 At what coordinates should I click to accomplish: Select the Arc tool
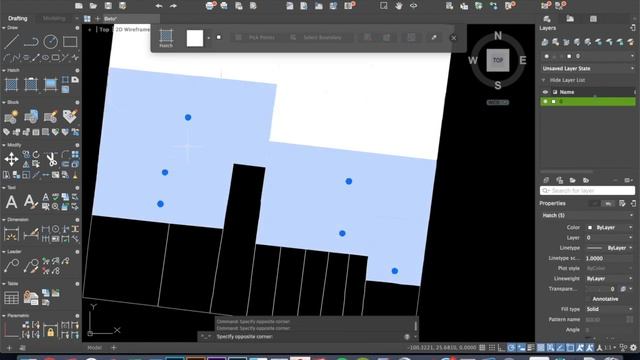coord(7,58)
